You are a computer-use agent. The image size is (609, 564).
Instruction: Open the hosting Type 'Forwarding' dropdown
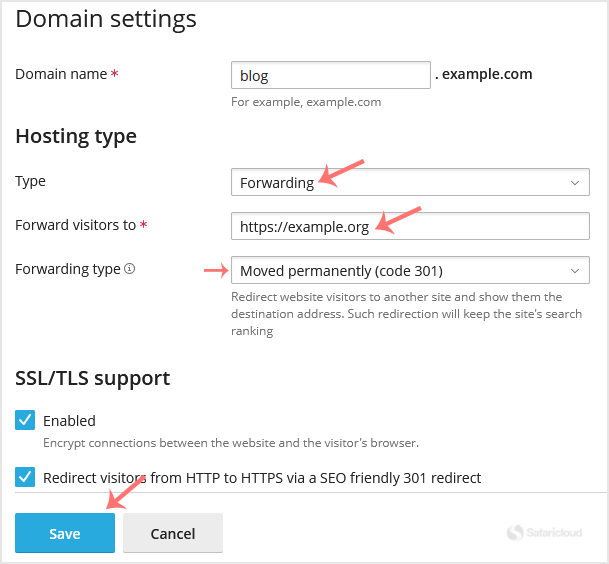(x=410, y=182)
